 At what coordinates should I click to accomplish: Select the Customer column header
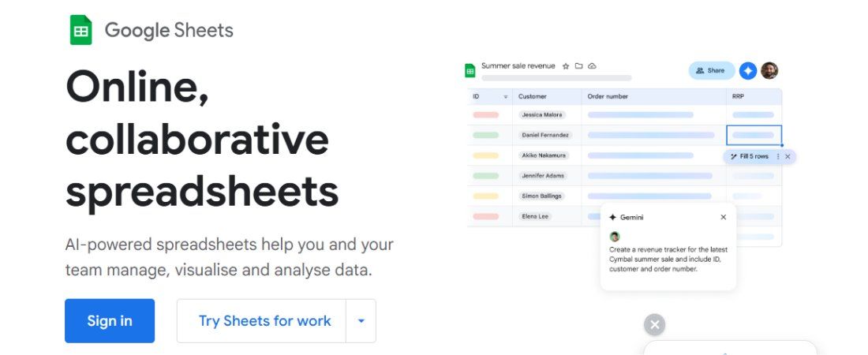533,97
